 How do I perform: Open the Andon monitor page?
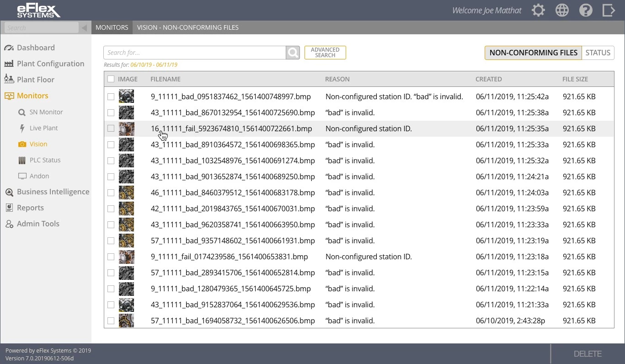point(39,176)
